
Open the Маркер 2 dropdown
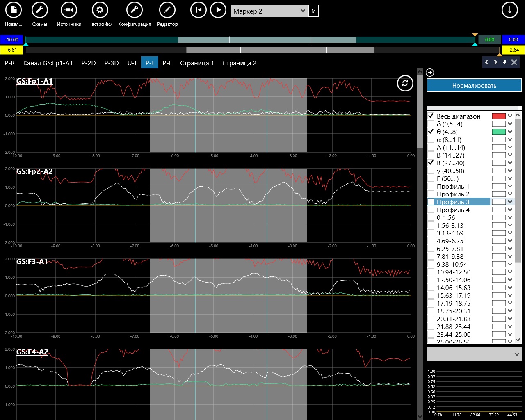click(x=269, y=11)
